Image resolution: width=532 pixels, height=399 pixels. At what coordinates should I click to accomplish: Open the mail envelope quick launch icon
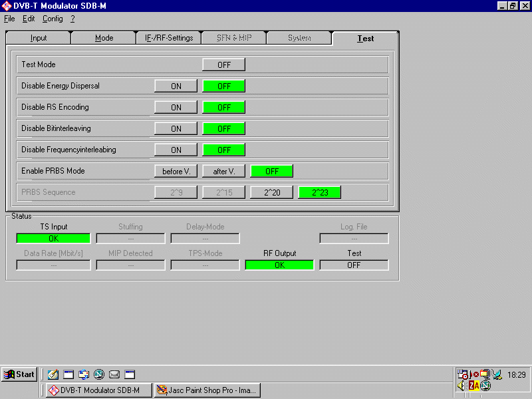pyautogui.click(x=114, y=374)
